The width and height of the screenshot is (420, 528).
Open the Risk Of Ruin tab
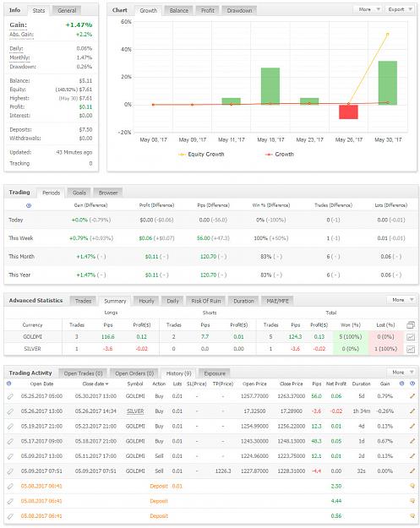click(206, 301)
